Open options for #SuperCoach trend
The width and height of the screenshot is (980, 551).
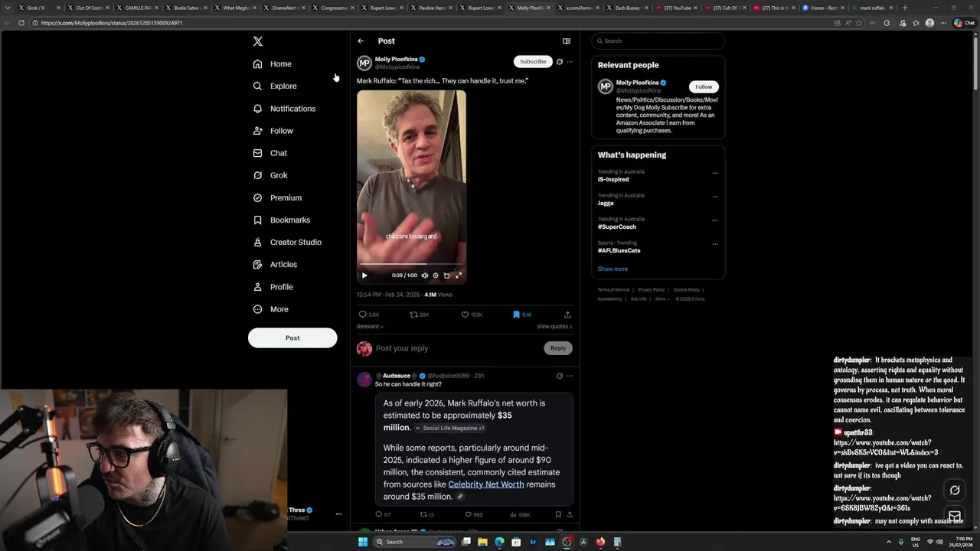[715, 220]
